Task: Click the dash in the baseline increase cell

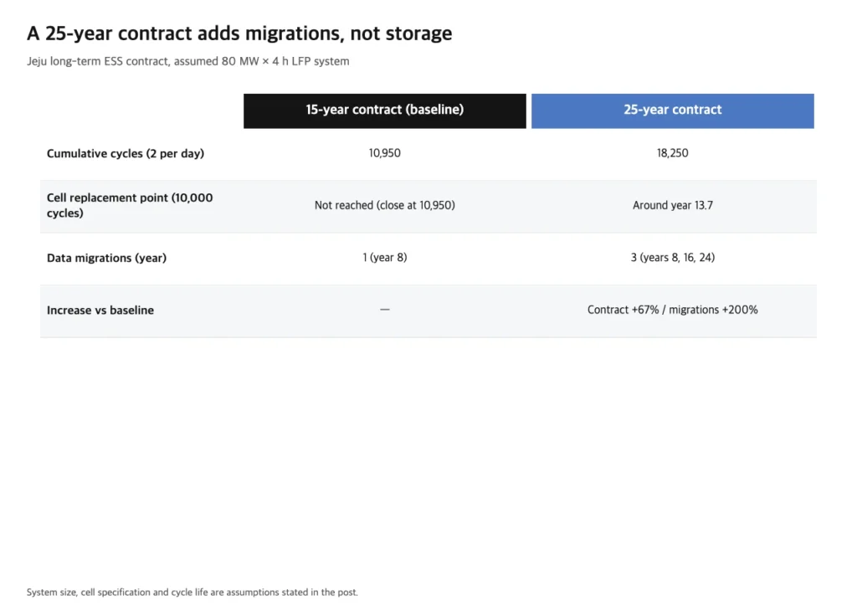Action: 385,310
